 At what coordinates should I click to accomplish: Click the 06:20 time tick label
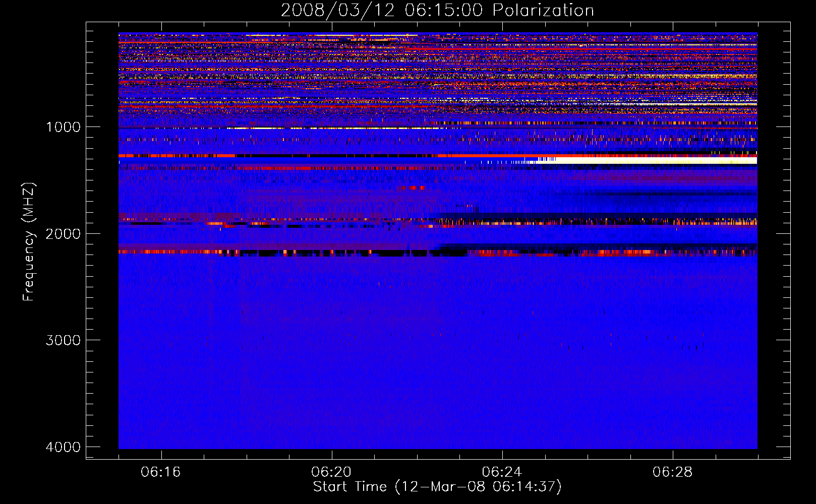point(331,472)
